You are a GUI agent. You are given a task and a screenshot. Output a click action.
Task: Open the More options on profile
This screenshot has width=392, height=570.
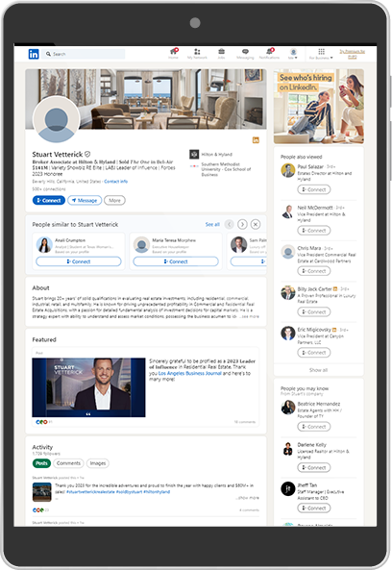114,200
